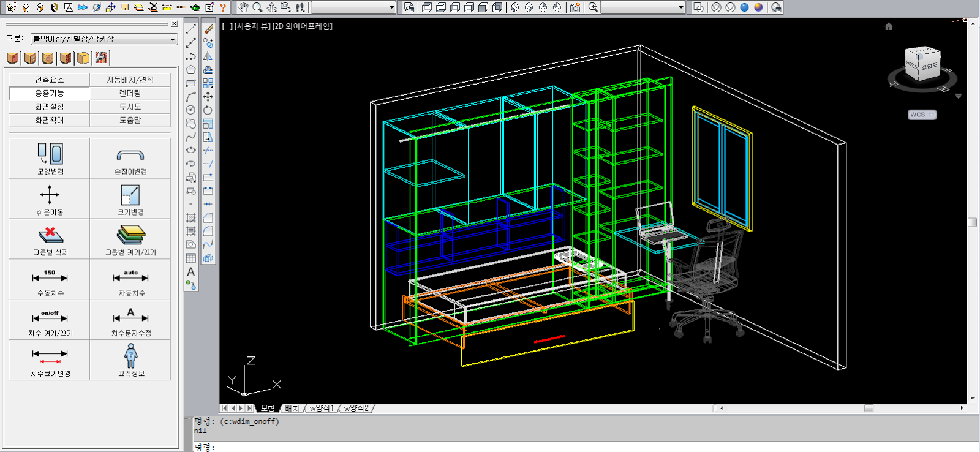Click the 손잡이변경 button

pos(130,159)
